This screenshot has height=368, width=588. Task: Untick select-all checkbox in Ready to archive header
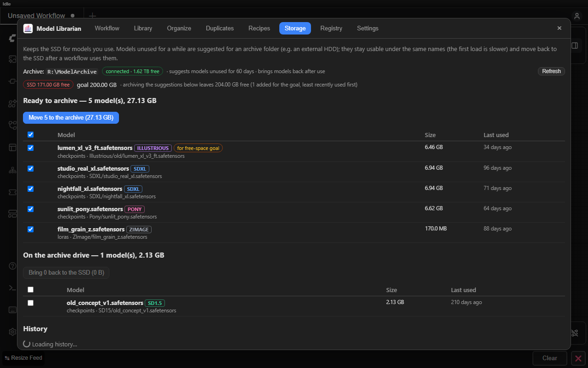(31, 135)
